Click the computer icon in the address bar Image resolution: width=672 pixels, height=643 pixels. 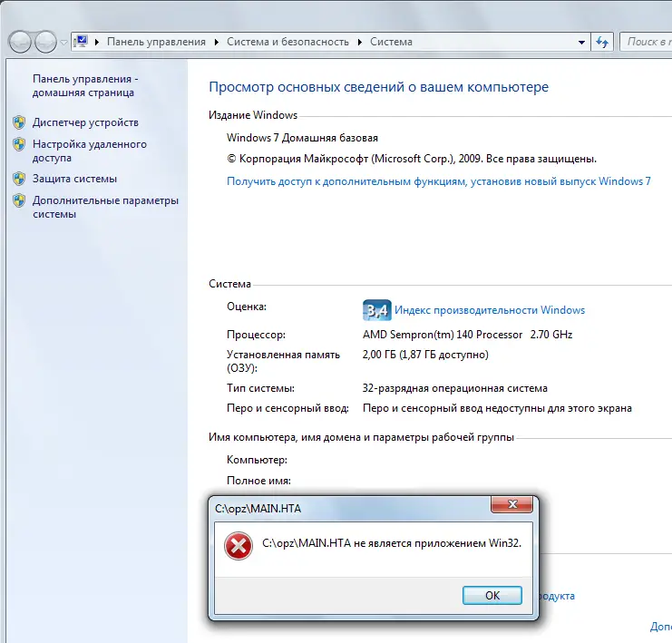(x=82, y=42)
